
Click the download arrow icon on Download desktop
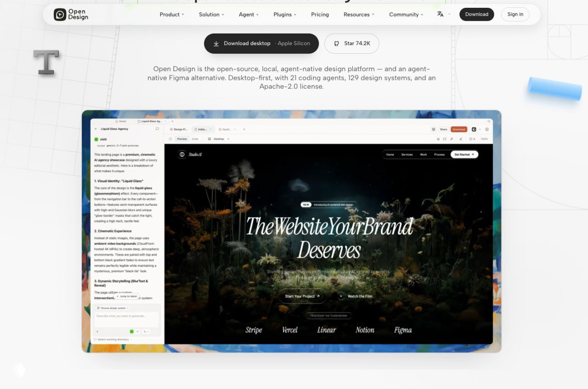click(216, 44)
